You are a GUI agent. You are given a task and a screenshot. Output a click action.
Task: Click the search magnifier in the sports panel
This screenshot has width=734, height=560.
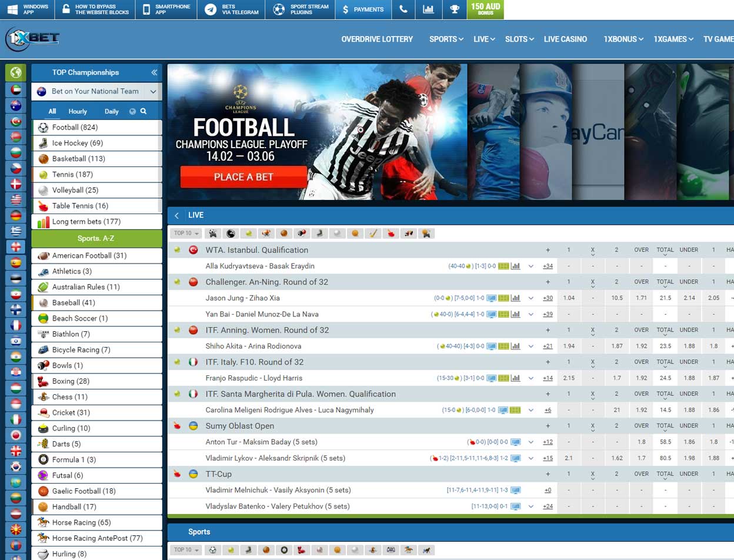coord(143,111)
